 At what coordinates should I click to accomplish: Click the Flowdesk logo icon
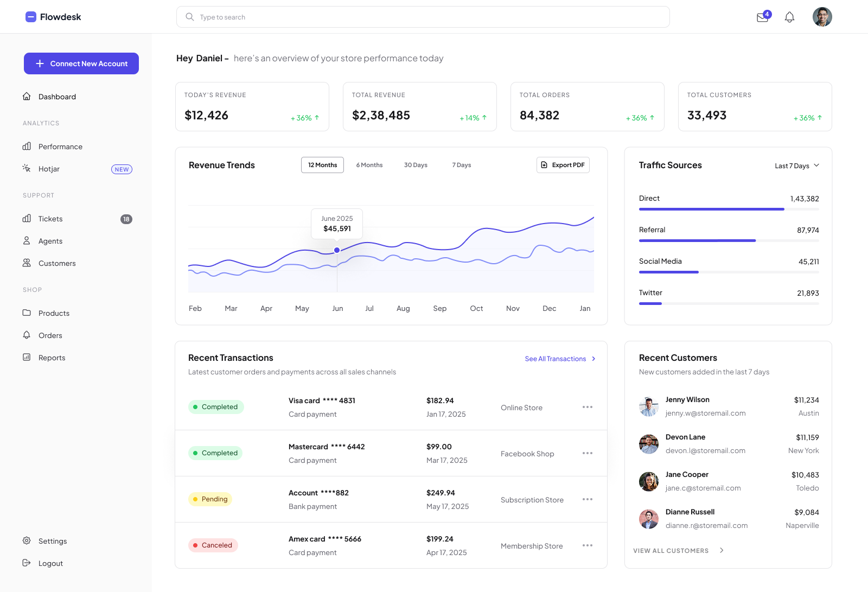tap(31, 17)
